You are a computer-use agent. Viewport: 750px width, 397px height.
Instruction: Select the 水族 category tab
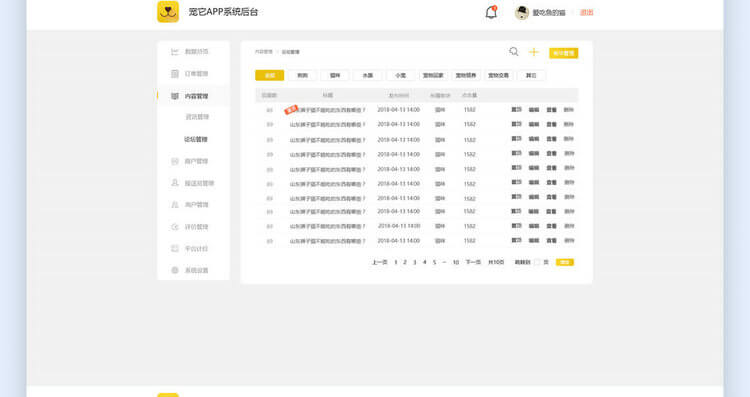click(x=367, y=75)
